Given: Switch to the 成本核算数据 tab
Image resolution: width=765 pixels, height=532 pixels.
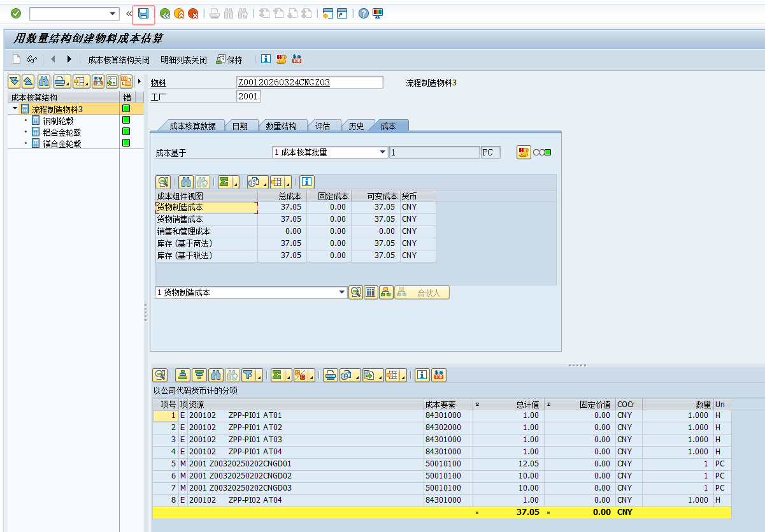Looking at the screenshot, I should pos(192,126).
